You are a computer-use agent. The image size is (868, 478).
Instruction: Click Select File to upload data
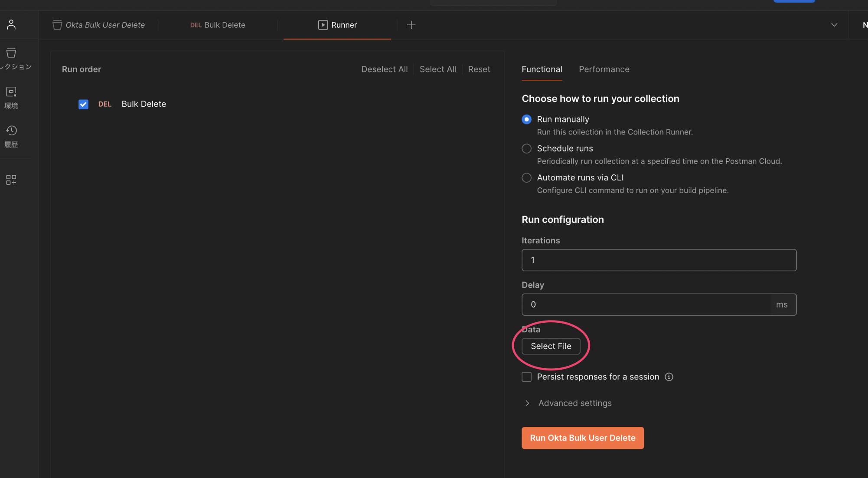click(551, 346)
